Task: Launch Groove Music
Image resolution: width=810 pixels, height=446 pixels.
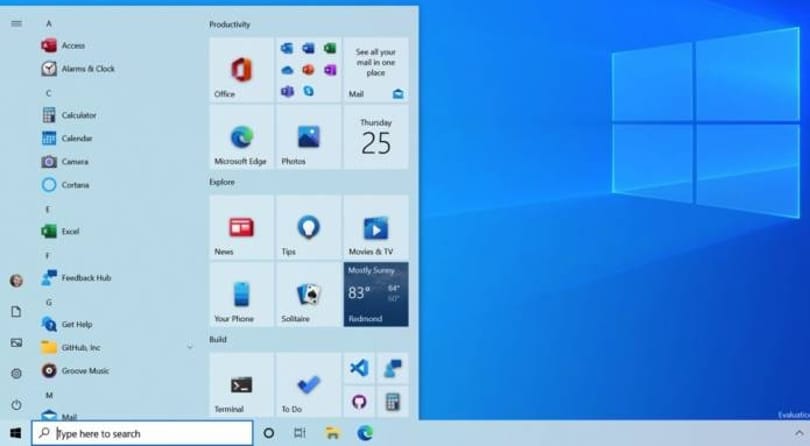Action: 75,371
